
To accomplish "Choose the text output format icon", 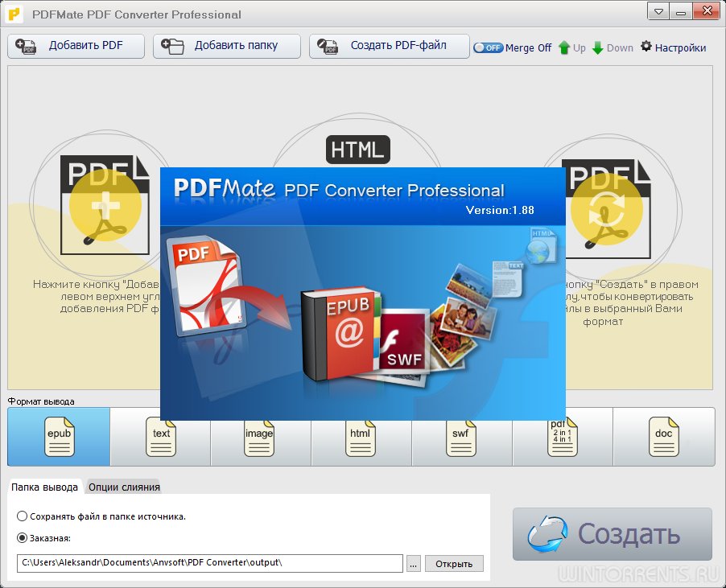I will (161, 437).
